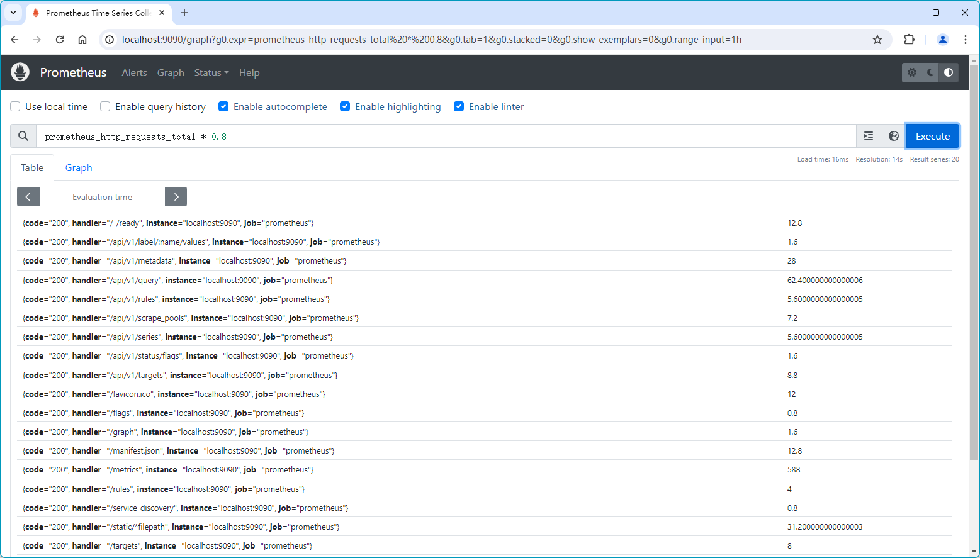The width and height of the screenshot is (980, 558).
Task: Go forward in browser history
Action: pyautogui.click(x=37, y=40)
